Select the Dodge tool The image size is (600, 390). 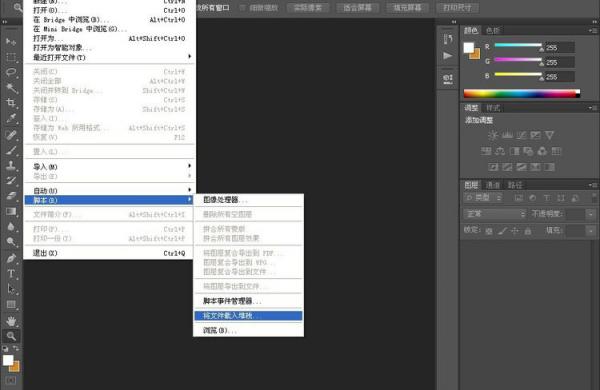(11, 242)
